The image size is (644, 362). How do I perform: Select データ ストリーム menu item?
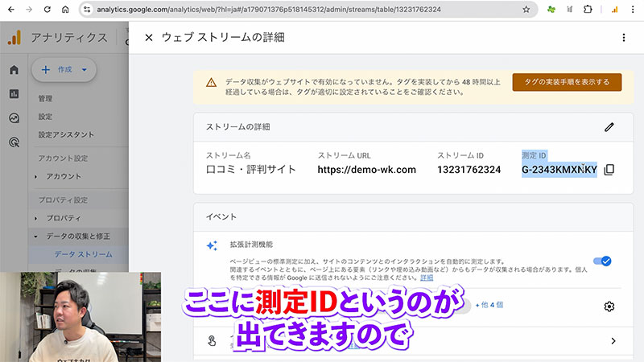point(84,254)
